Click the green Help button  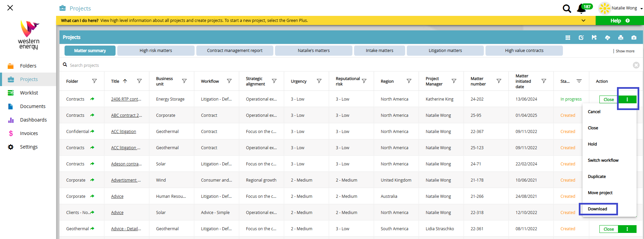[x=620, y=21]
